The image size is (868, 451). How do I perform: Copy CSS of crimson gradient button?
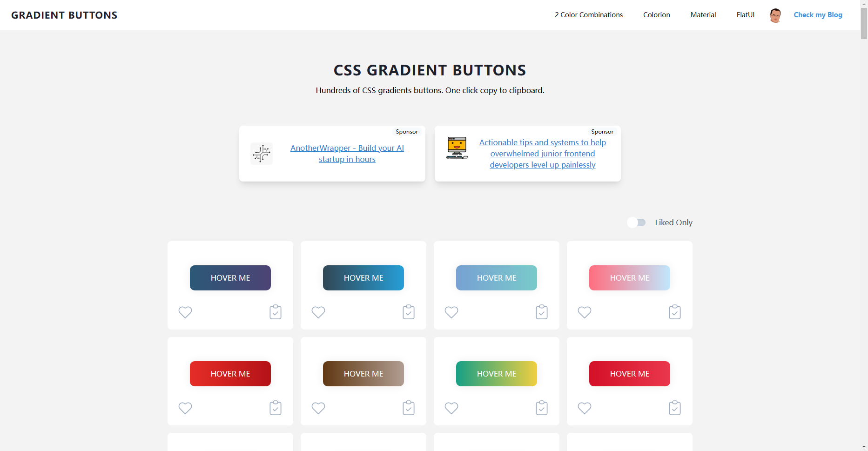coord(675,408)
